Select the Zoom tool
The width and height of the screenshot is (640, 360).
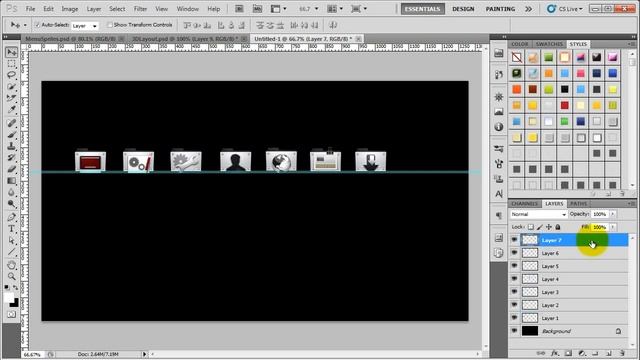point(11,276)
